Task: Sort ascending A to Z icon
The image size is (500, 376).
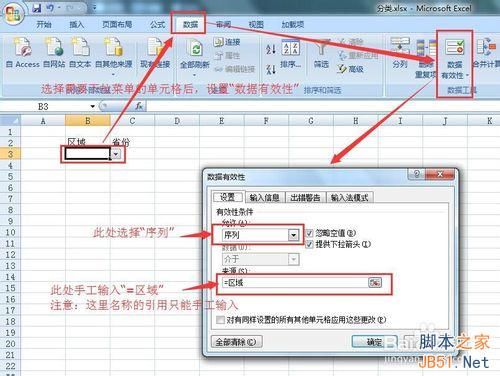Action: pos(271,49)
